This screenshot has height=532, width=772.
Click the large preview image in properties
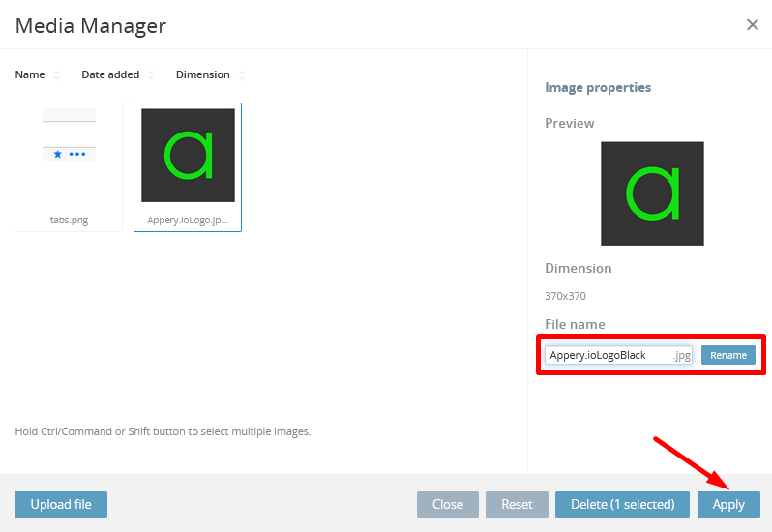click(652, 193)
